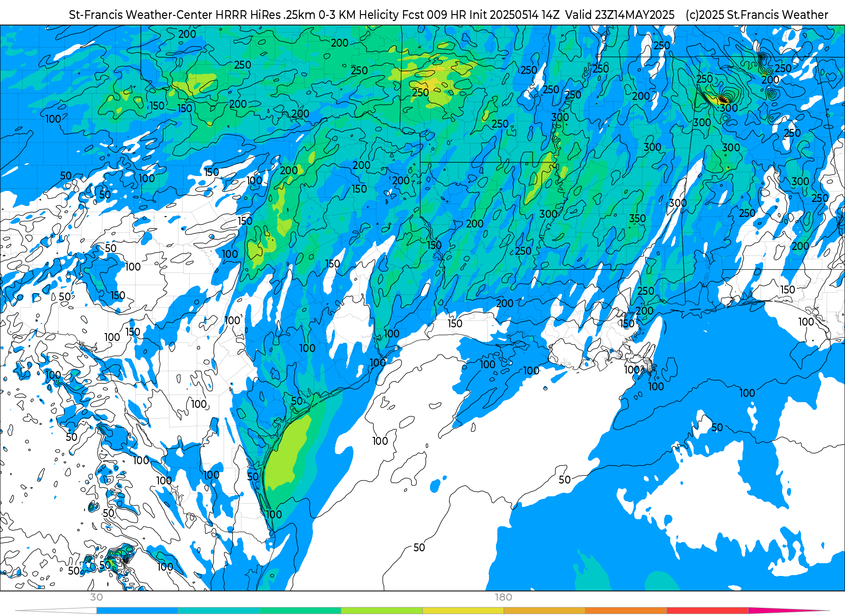Viewport: 845px width, 616px height.
Task: Click the "30" color bar scale label
Action: [96, 598]
